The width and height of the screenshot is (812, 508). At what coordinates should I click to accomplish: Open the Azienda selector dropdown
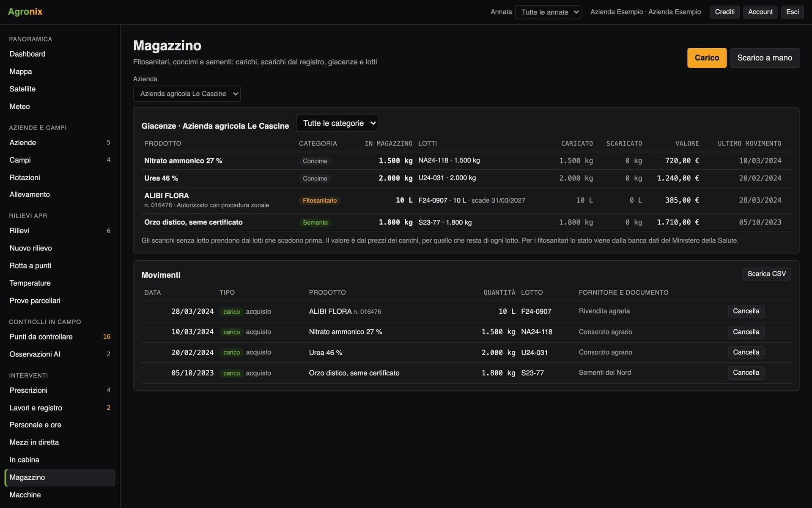[x=187, y=94]
